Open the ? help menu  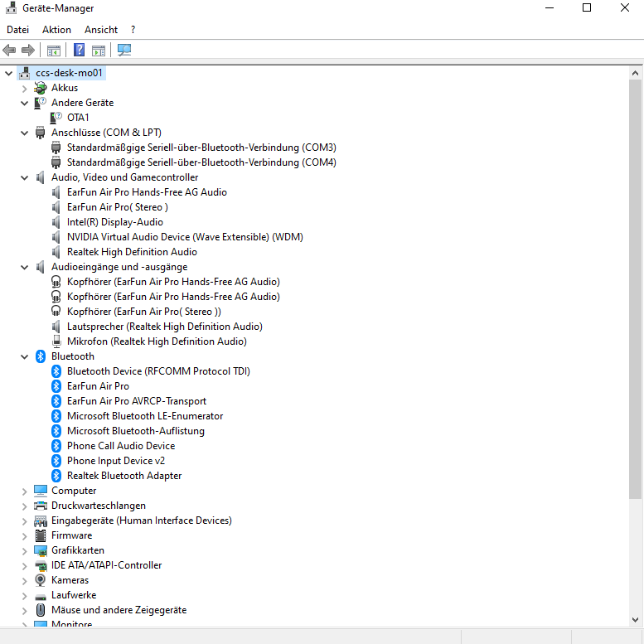[x=133, y=30]
